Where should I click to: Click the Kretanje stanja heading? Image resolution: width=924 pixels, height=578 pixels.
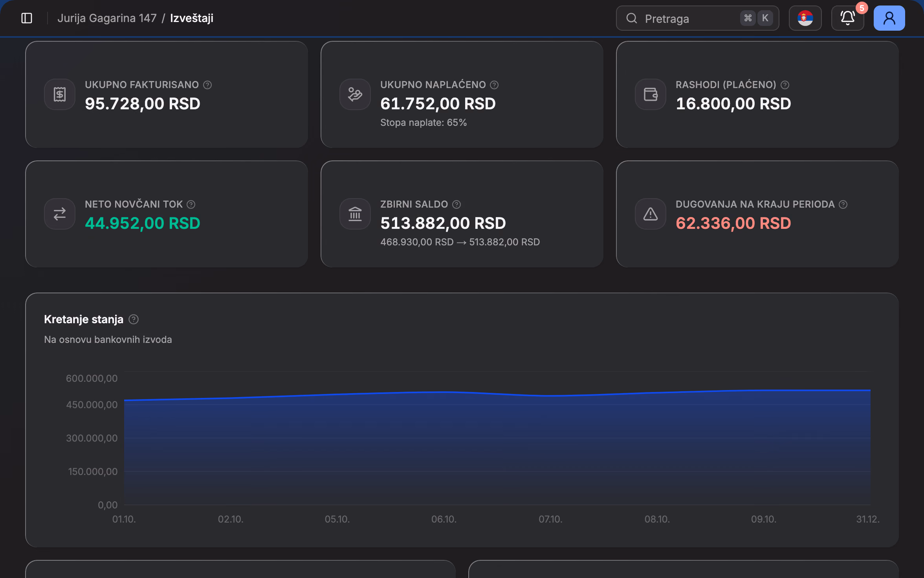pos(84,319)
